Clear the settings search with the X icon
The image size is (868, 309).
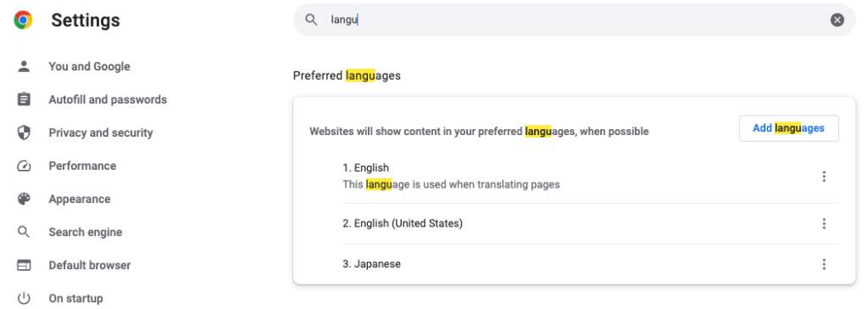point(837,20)
